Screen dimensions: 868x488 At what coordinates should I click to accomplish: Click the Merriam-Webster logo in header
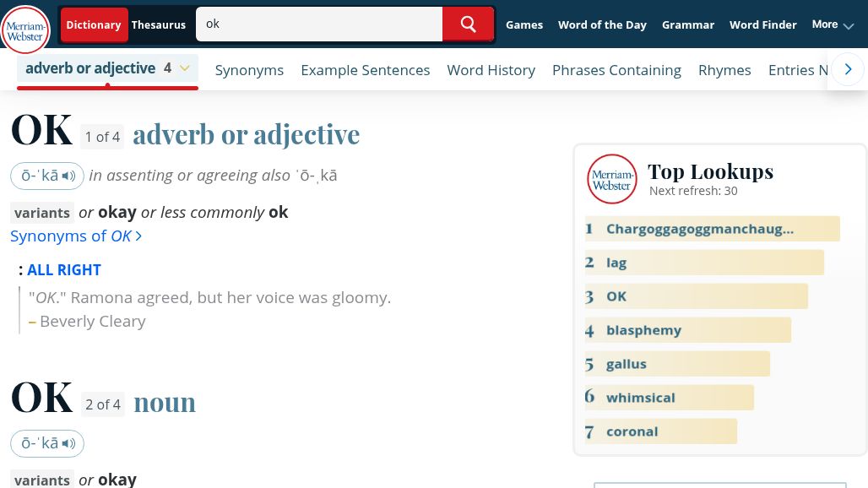coord(25,30)
